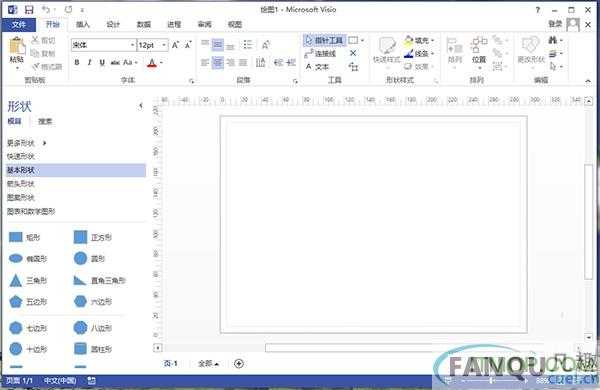This screenshot has width=600, height=390.
Task: Click the text block tool icon
Action: 353,67
